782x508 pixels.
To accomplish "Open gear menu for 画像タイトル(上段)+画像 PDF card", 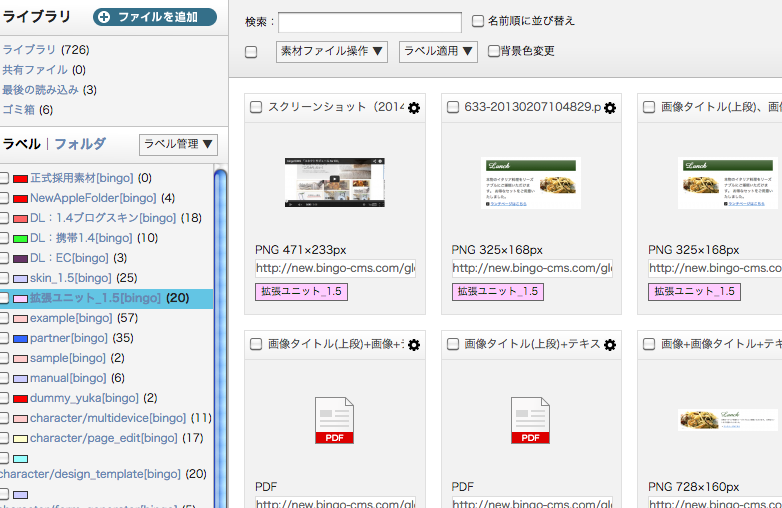I will 414,344.
